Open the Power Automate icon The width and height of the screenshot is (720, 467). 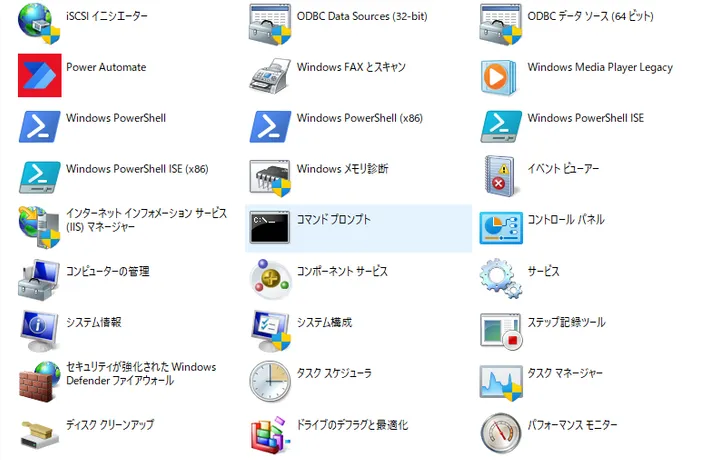tap(39, 75)
